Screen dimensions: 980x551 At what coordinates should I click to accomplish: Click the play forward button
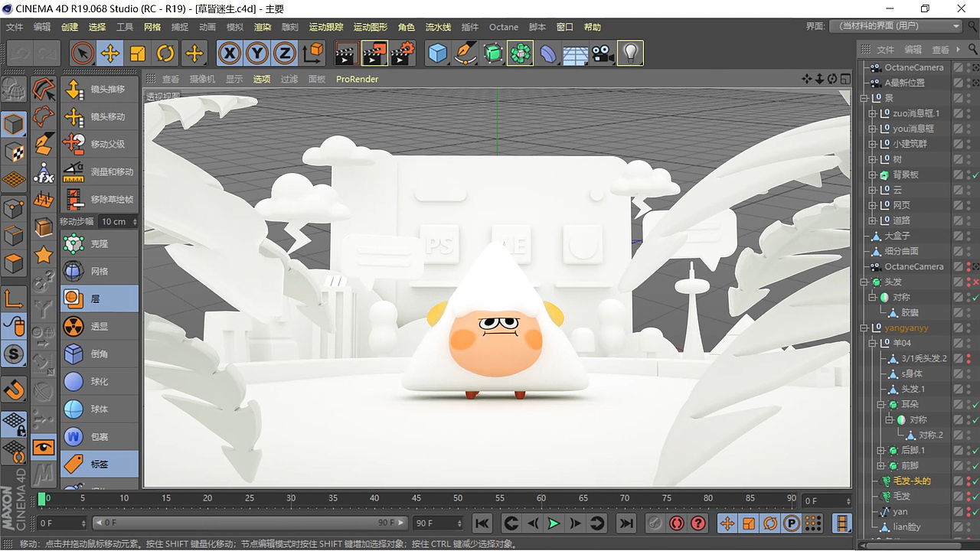click(554, 523)
